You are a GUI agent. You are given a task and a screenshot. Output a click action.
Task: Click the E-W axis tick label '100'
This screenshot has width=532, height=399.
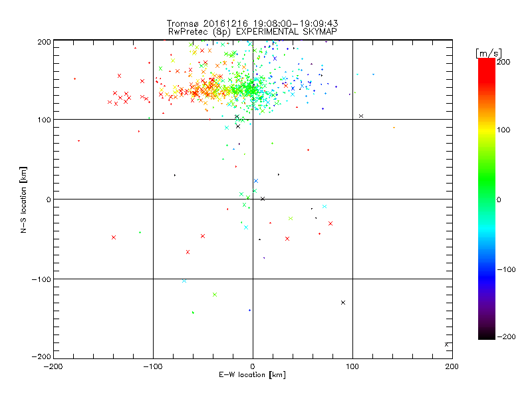click(352, 366)
